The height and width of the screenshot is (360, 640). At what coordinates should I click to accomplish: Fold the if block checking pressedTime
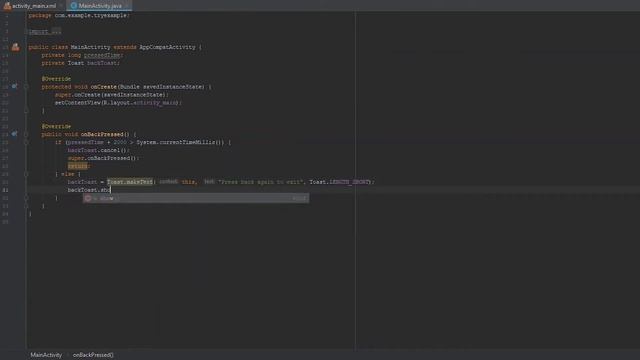click(x=26, y=142)
